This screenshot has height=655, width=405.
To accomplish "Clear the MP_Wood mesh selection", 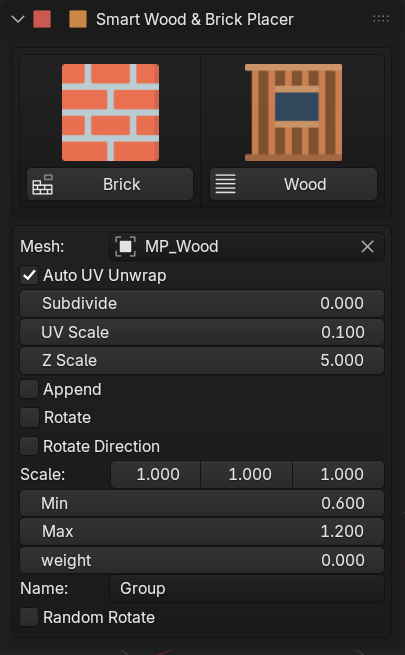I will [367, 246].
